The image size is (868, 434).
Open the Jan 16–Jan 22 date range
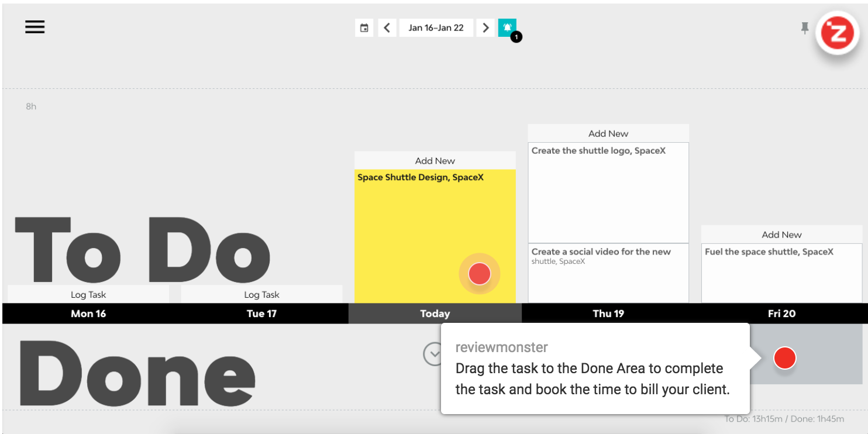coord(436,27)
